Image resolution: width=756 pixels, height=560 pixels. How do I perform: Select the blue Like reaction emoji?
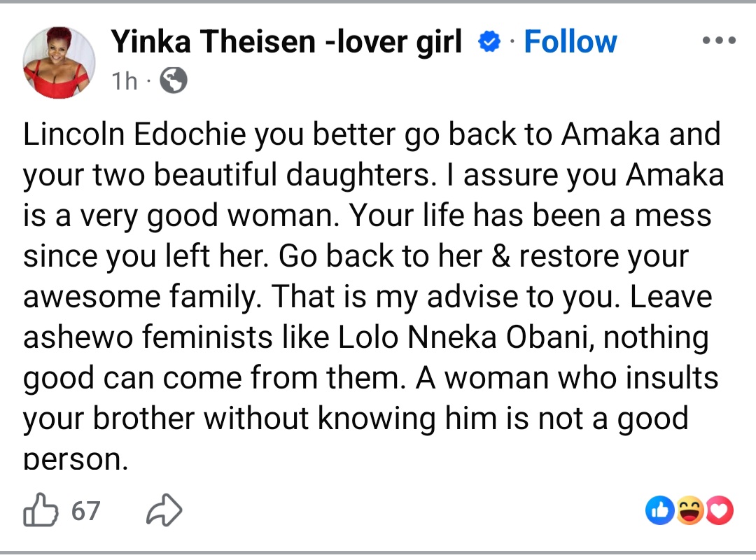tap(659, 510)
